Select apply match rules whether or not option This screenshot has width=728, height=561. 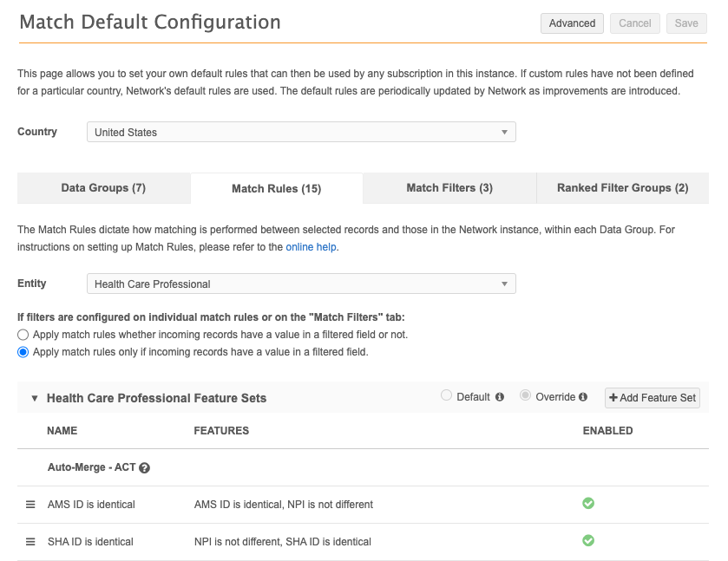pyautogui.click(x=23, y=335)
